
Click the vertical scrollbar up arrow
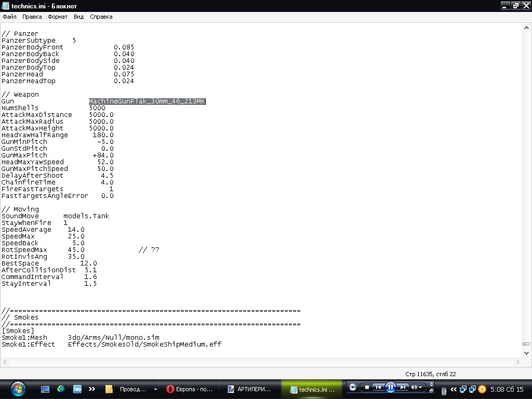coord(526,28)
